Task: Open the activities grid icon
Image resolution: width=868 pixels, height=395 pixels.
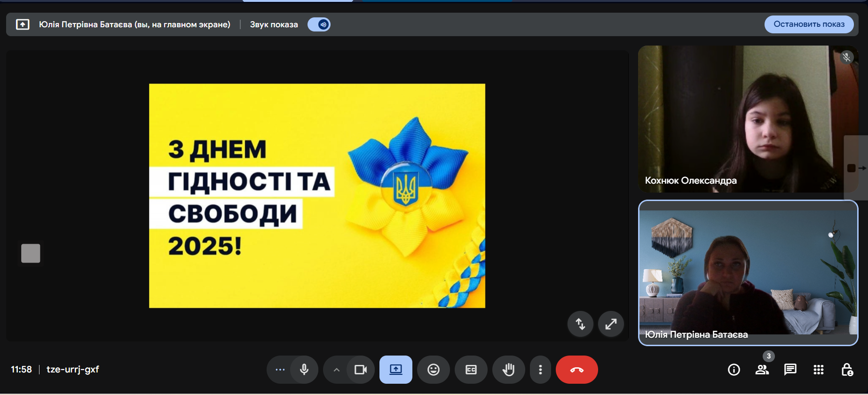Action: (818, 370)
